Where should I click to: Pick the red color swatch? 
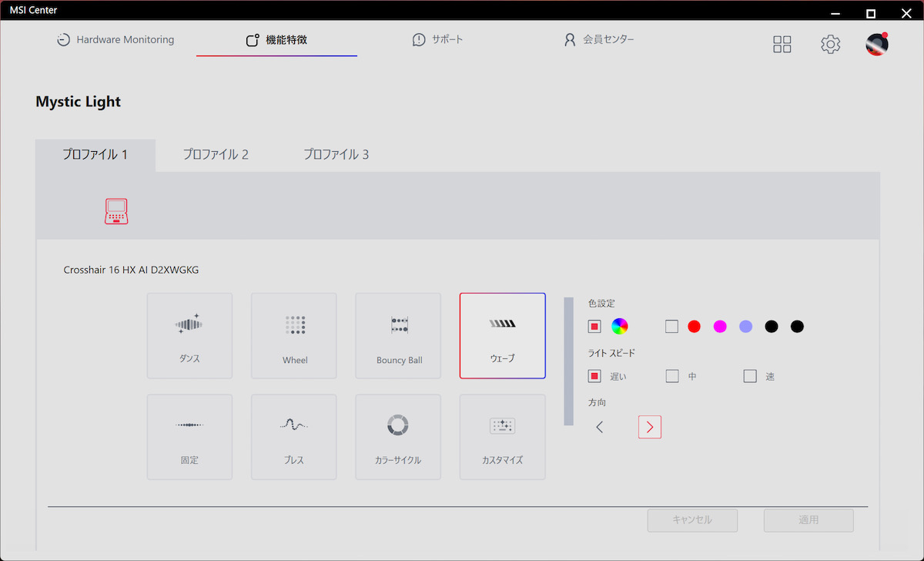click(695, 326)
